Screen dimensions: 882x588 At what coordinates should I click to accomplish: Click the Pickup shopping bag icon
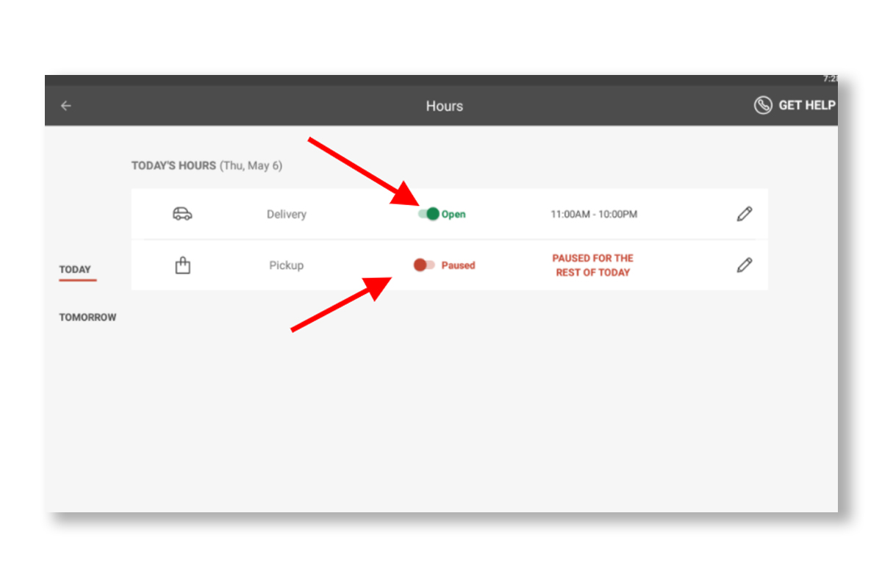183,265
